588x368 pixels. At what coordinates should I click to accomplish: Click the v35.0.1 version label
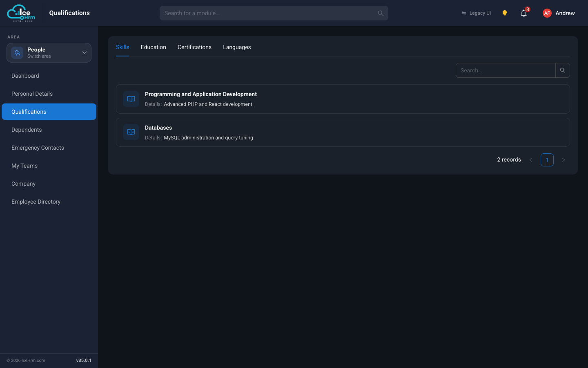point(84,360)
